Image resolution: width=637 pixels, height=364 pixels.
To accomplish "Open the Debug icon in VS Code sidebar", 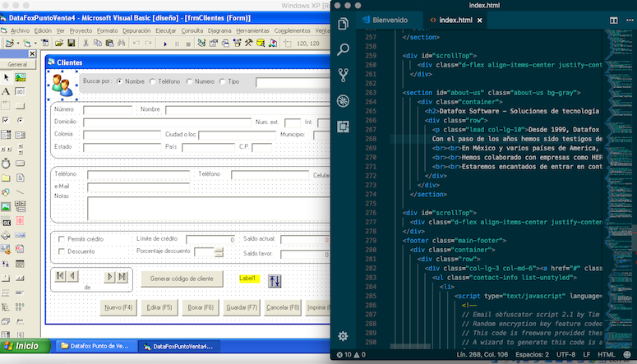I will click(x=344, y=101).
